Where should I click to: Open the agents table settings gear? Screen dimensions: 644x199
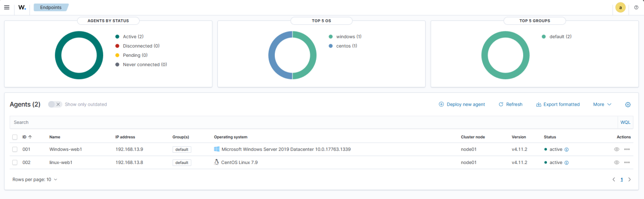(628, 105)
